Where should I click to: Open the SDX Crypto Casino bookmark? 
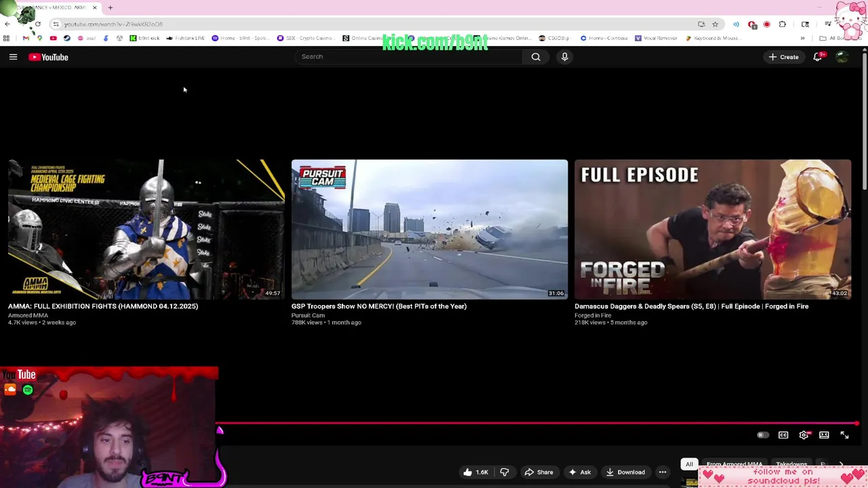coord(305,38)
